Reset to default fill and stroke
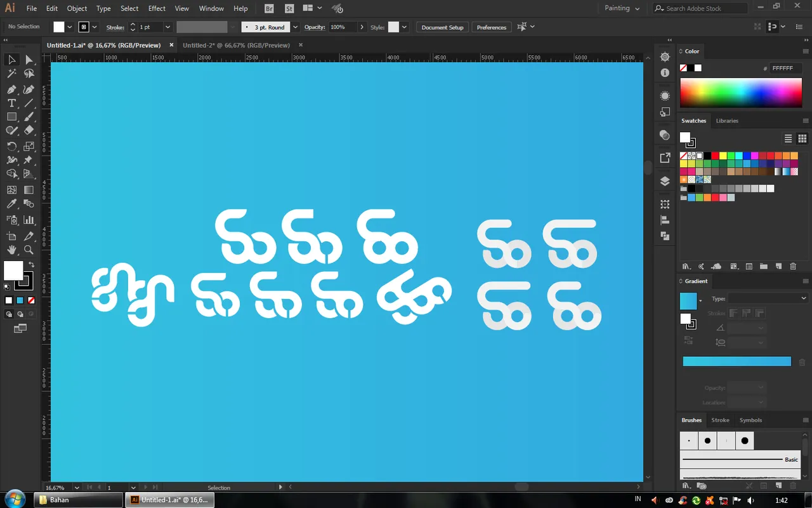This screenshot has width=812, height=508. pos(7,287)
